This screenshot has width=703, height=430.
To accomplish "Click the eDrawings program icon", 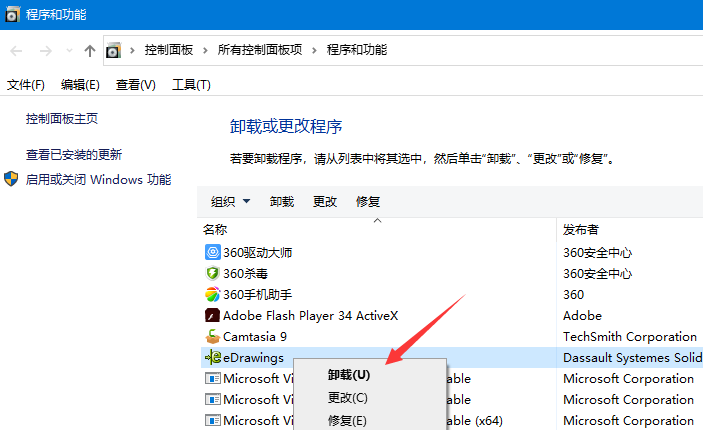I will (213, 357).
